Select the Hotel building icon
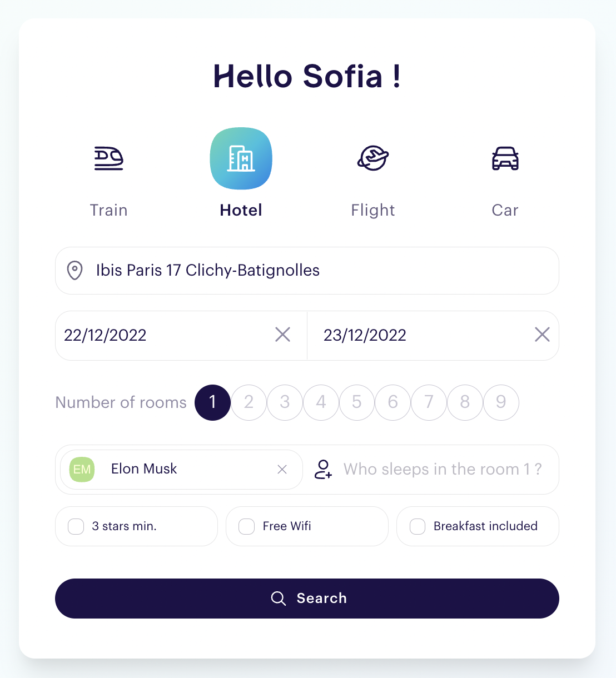Screen dimensions: 616x678 (241, 158)
